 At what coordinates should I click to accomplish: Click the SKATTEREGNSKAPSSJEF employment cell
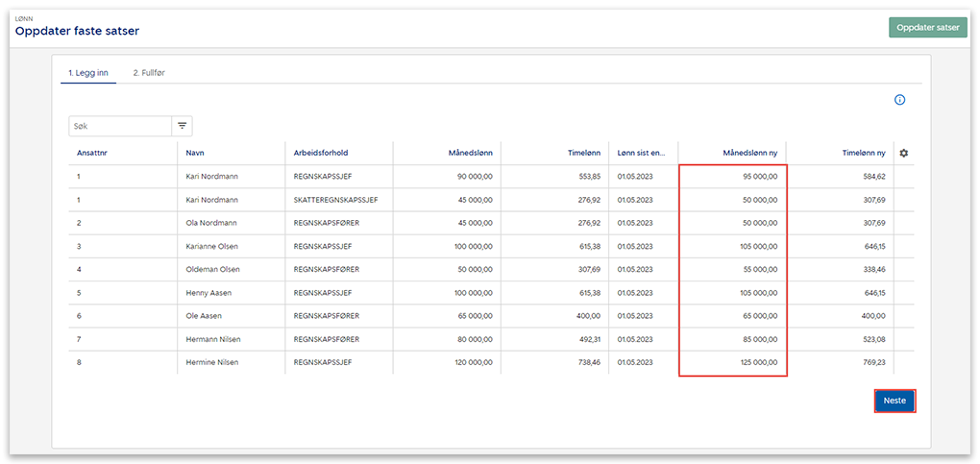click(x=335, y=200)
